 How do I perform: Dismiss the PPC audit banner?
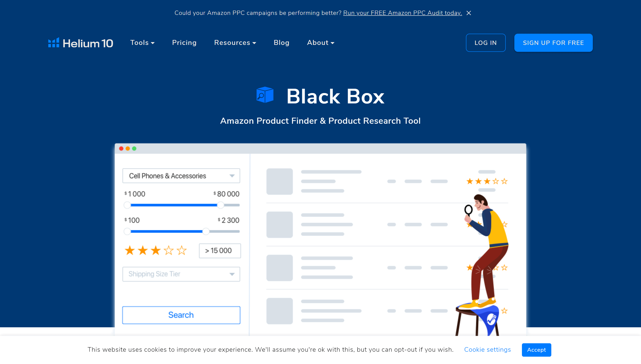coord(469,13)
